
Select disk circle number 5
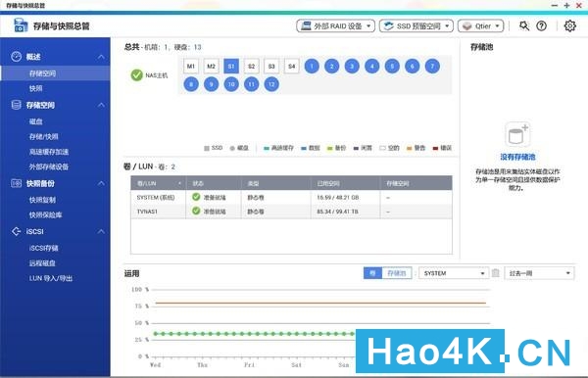point(392,67)
